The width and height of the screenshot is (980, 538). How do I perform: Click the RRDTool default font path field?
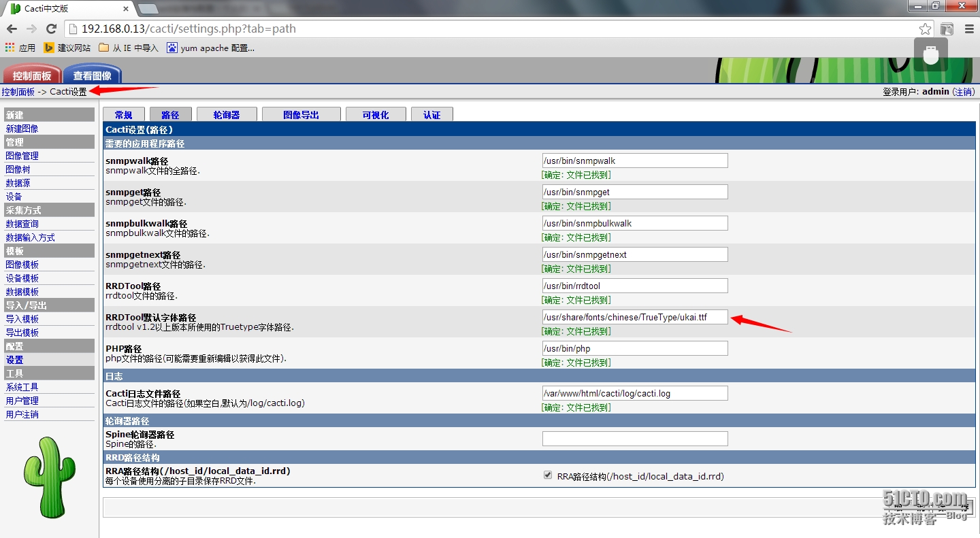pyautogui.click(x=635, y=317)
